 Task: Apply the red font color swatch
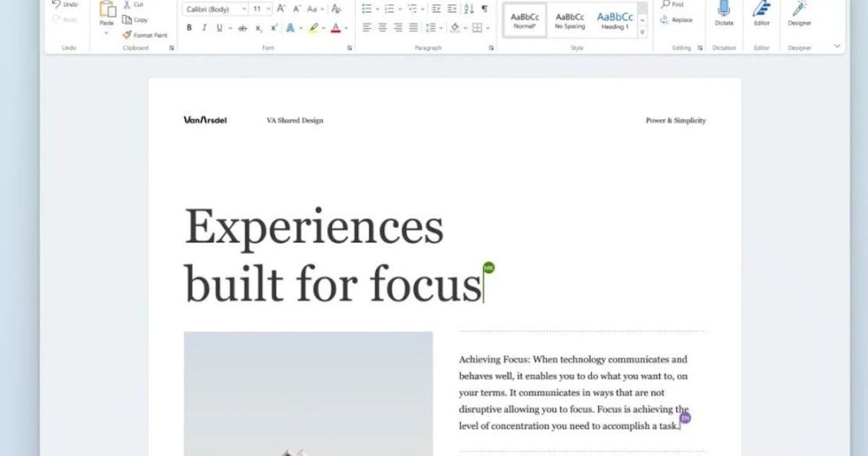[336, 28]
